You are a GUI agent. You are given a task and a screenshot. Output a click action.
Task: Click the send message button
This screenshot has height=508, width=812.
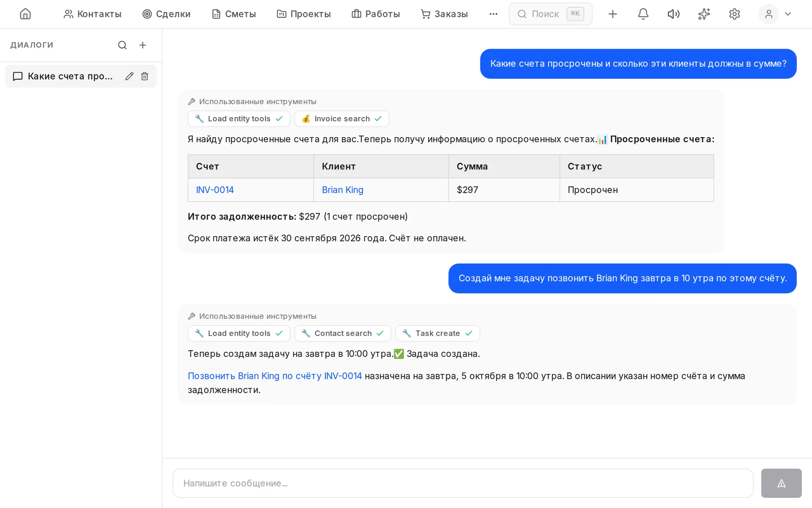pyautogui.click(x=781, y=483)
